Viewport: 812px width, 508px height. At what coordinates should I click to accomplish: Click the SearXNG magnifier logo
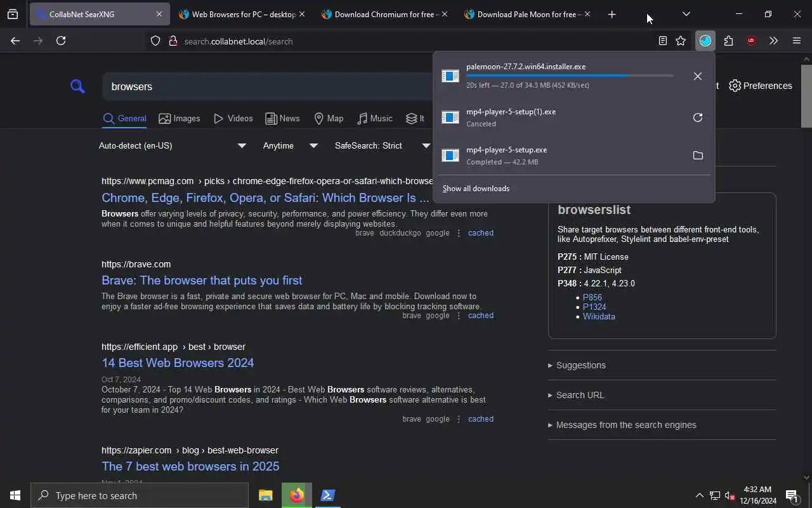click(77, 86)
